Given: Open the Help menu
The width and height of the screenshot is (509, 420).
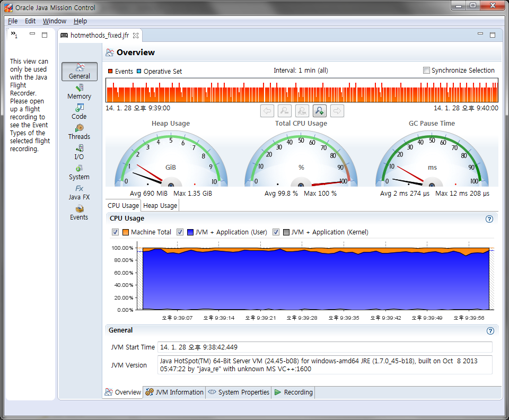Looking at the screenshot, I should click(x=80, y=21).
